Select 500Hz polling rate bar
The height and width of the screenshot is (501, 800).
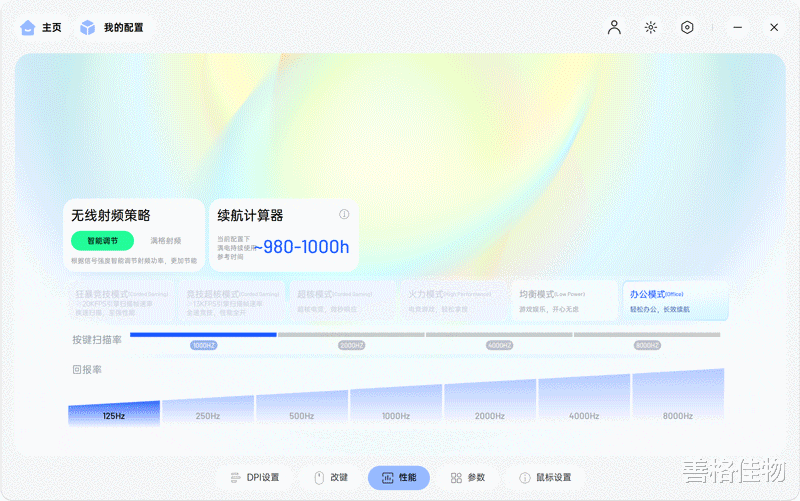coord(302,407)
